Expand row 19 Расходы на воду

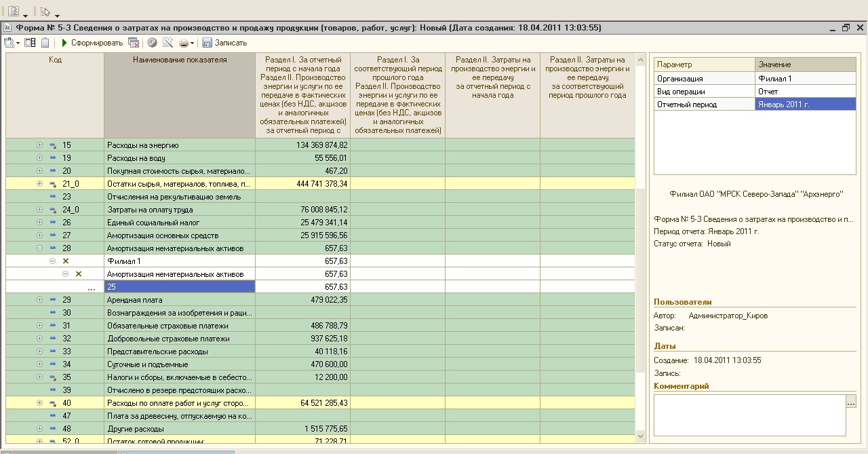[x=40, y=158]
